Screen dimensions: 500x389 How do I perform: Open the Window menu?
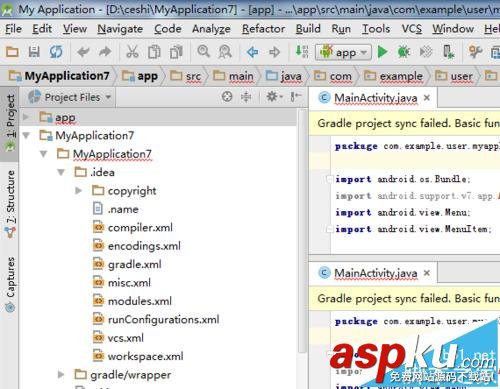[453, 29]
